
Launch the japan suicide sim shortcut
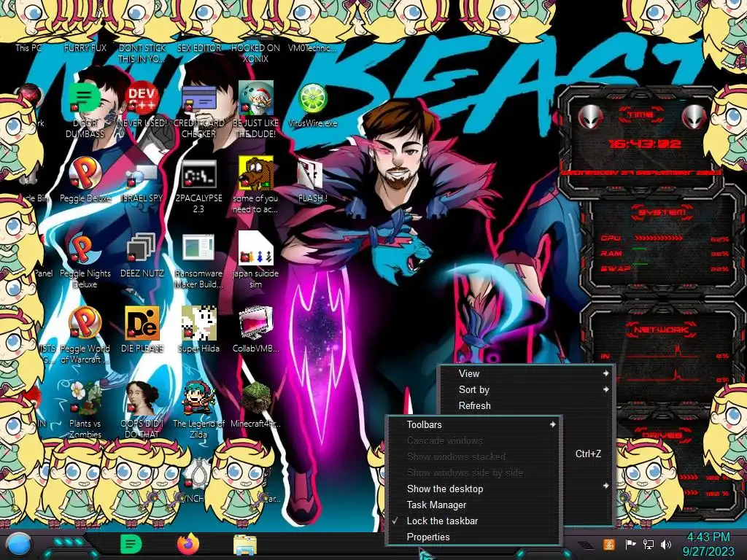coord(255,248)
